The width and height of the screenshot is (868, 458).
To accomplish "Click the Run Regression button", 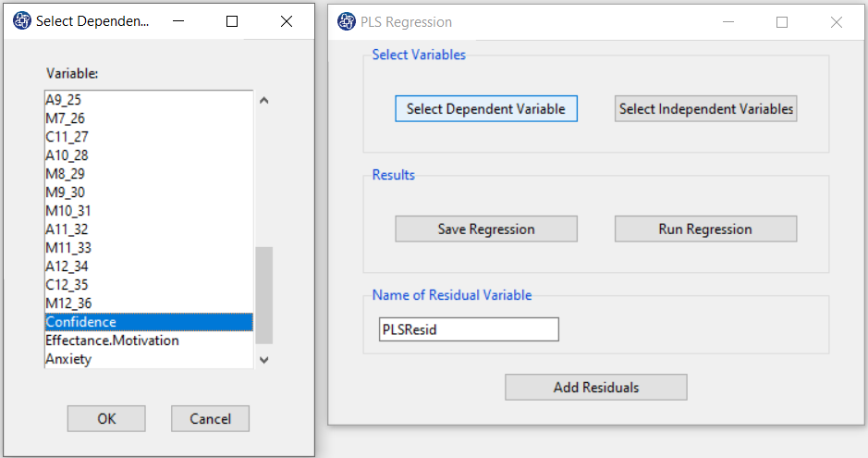I will [x=706, y=229].
